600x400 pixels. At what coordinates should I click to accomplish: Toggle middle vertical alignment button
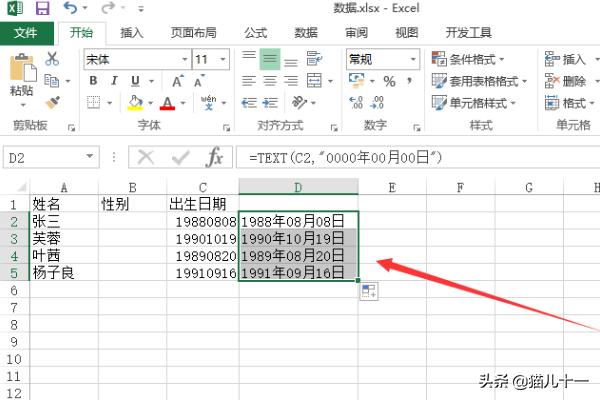pyautogui.click(x=270, y=59)
